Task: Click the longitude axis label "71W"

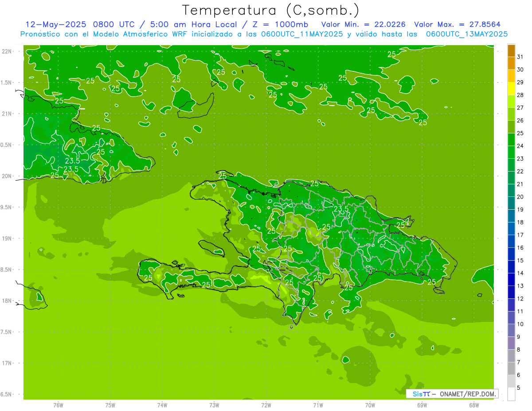Action: [318, 405]
